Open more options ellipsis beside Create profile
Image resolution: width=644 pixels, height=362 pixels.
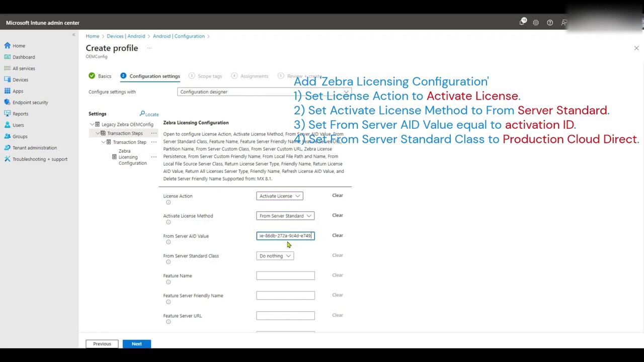(x=149, y=48)
